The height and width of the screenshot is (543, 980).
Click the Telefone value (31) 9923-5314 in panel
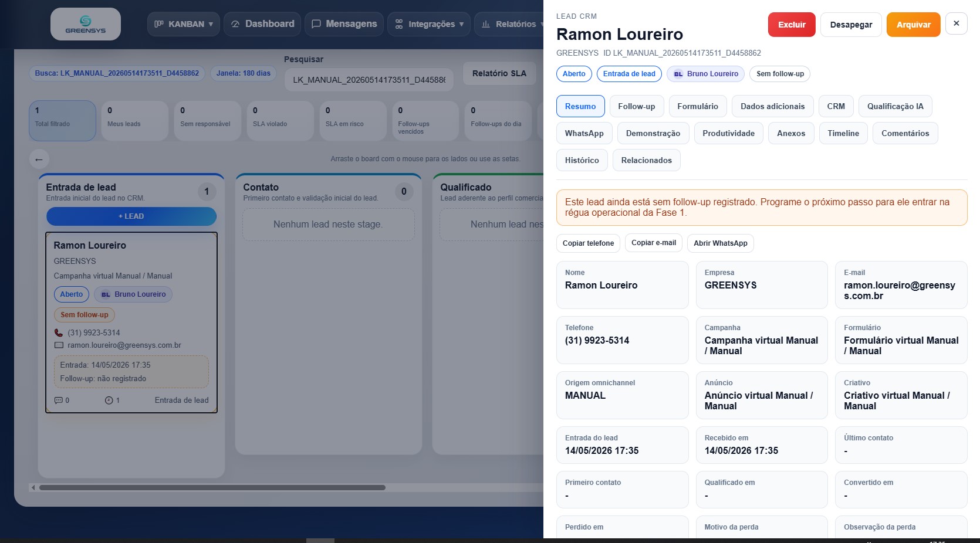click(597, 340)
